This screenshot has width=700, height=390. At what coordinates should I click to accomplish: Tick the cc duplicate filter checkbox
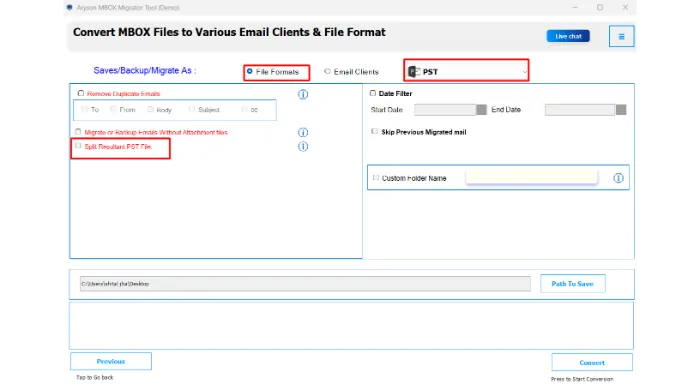[x=244, y=109]
